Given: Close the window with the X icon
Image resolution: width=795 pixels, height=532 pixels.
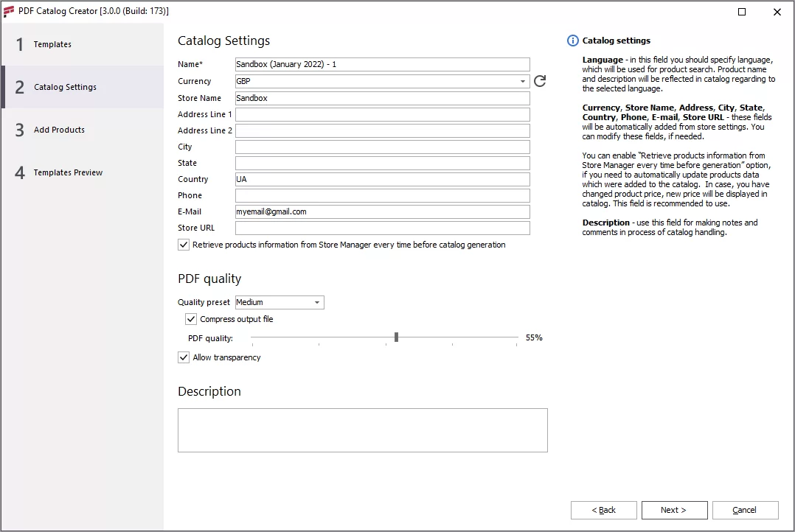Looking at the screenshot, I should point(777,12).
